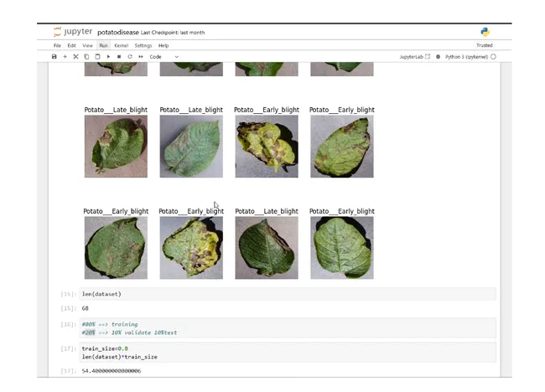
Task: Open notebook in JupyterLab
Action: coord(415,57)
